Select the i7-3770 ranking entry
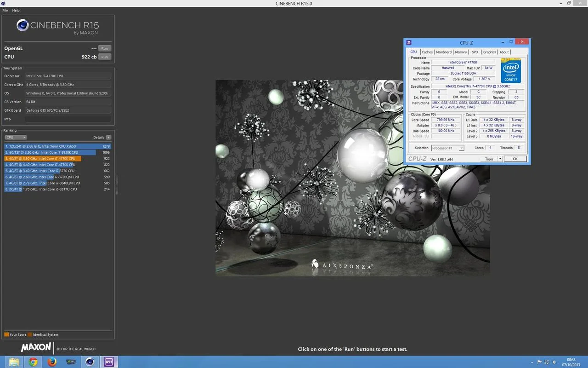Viewport: 588px width, 368px height. click(x=57, y=171)
